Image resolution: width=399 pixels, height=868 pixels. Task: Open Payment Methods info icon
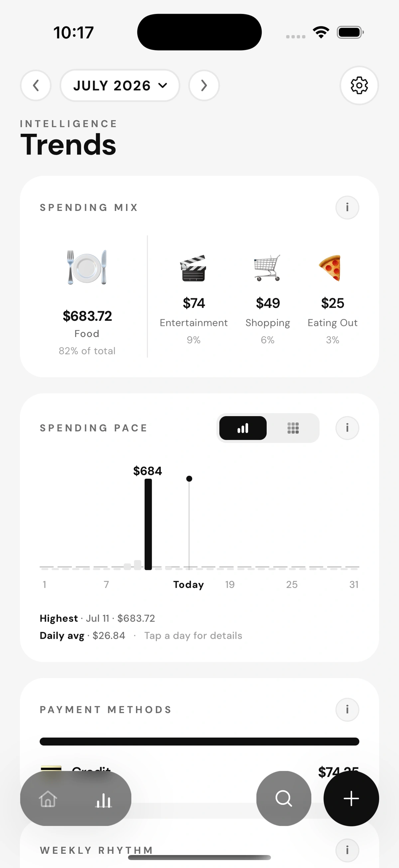(347, 710)
